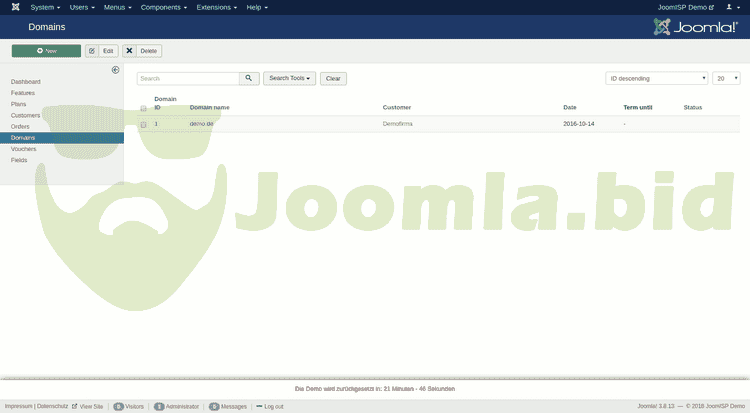The width and height of the screenshot is (750, 413).
Task: Click the magnifier search button
Action: click(249, 78)
